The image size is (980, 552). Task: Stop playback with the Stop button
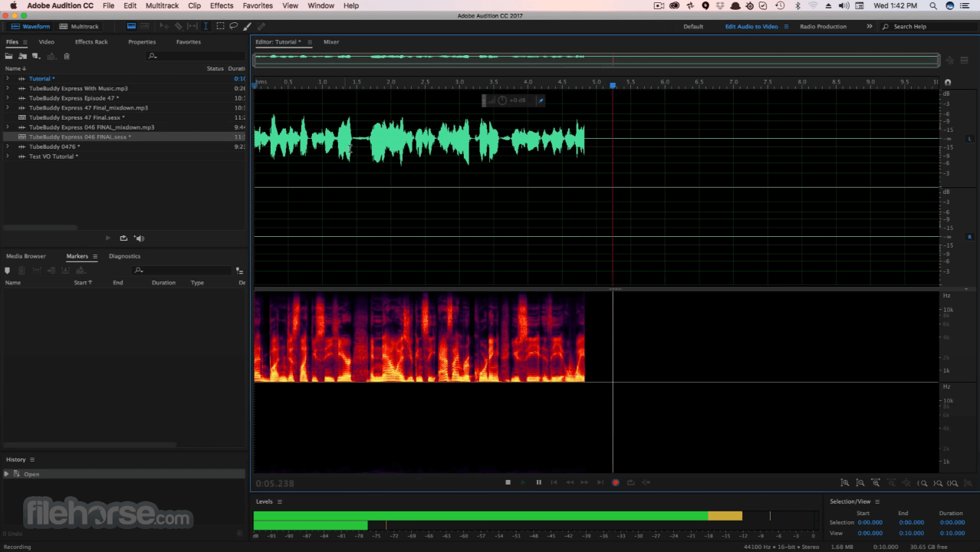[508, 482]
